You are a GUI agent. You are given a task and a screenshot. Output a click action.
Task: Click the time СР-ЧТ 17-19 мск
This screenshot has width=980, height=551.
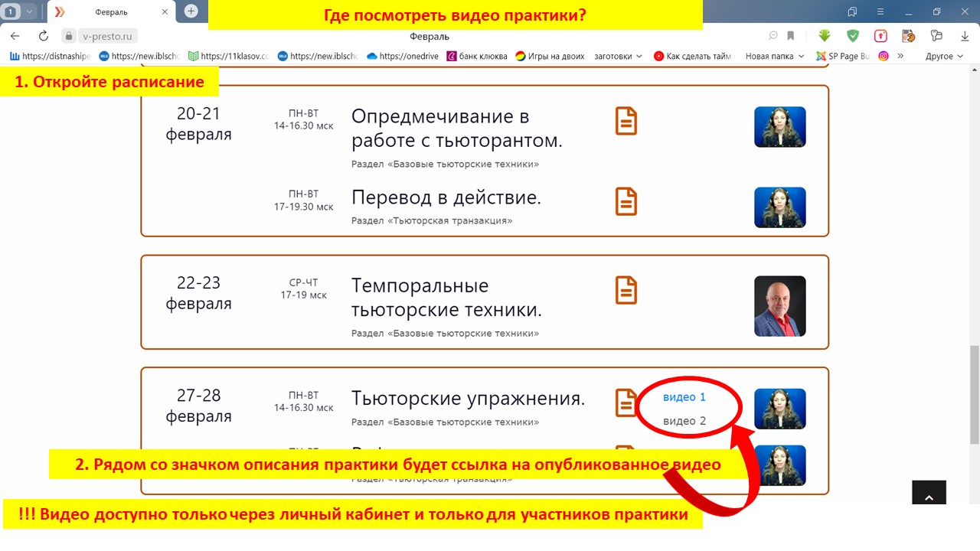point(304,289)
